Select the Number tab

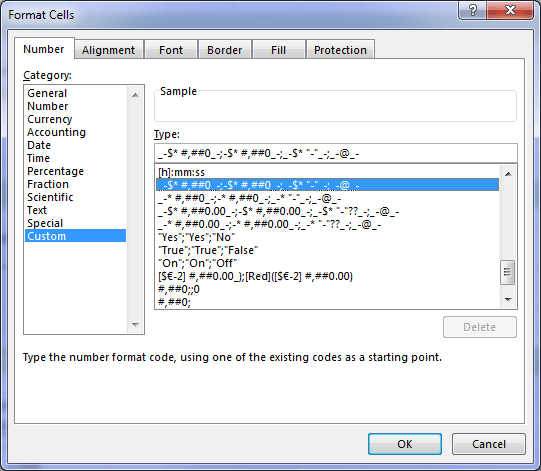[44, 49]
